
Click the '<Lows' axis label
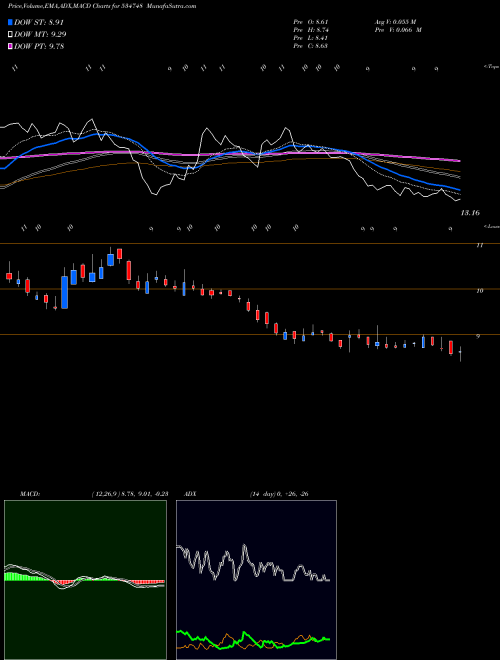coord(491,226)
